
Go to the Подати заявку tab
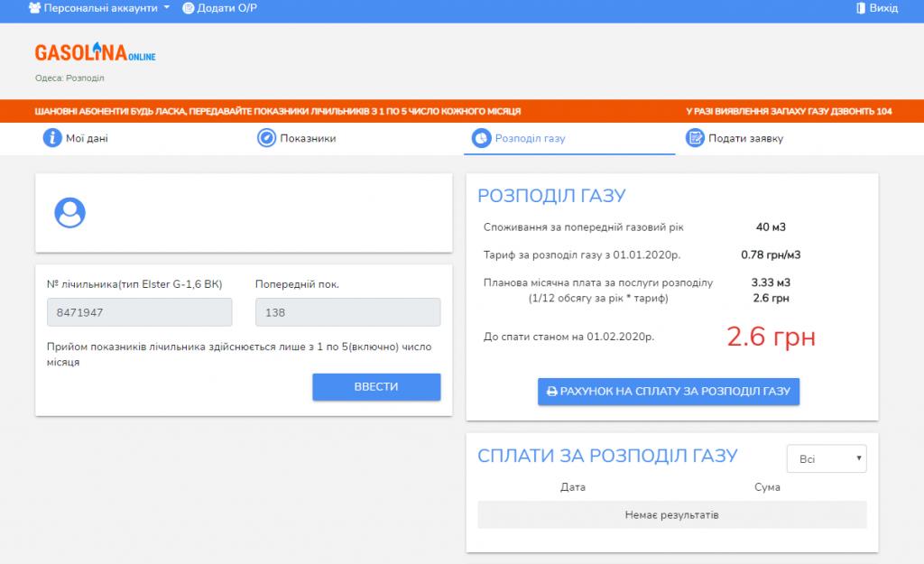coord(745,139)
